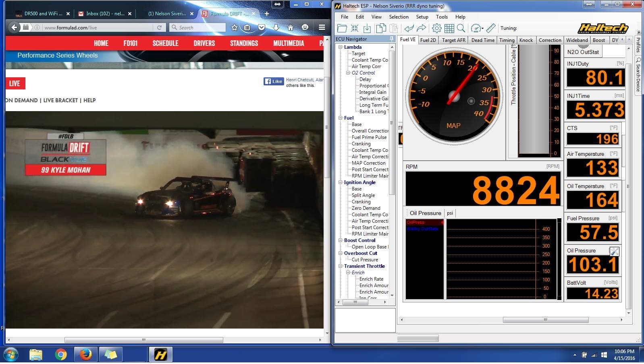Click the Copy icon in Haltech toolbar
This screenshot has width=644, height=364.
(x=381, y=28)
